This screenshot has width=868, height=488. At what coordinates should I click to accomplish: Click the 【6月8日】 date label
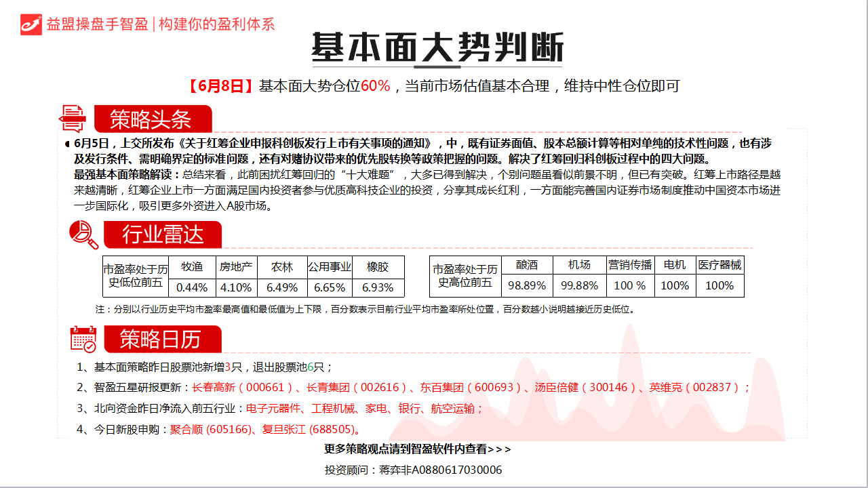tap(221, 86)
